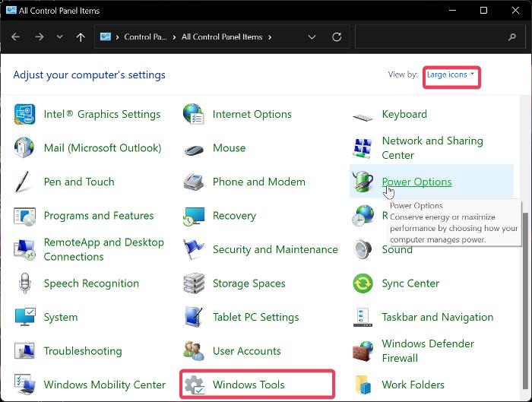Click the System monitor icon
The height and width of the screenshot is (402, 532).
pyautogui.click(x=25, y=317)
